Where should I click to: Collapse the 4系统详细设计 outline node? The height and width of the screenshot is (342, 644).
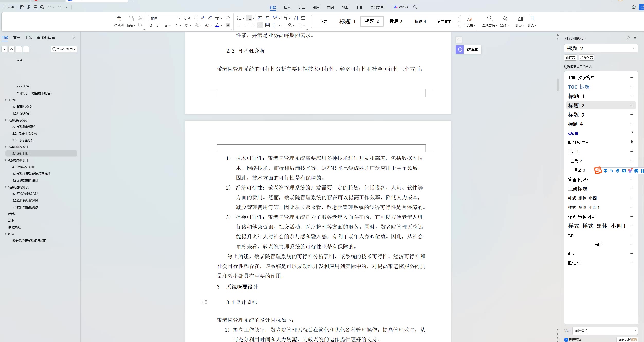6,160
